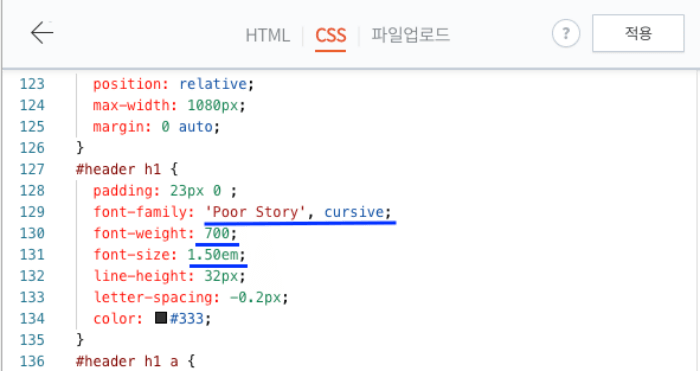This screenshot has height=371, width=700.
Task: Open the help question mark icon
Action: (566, 33)
